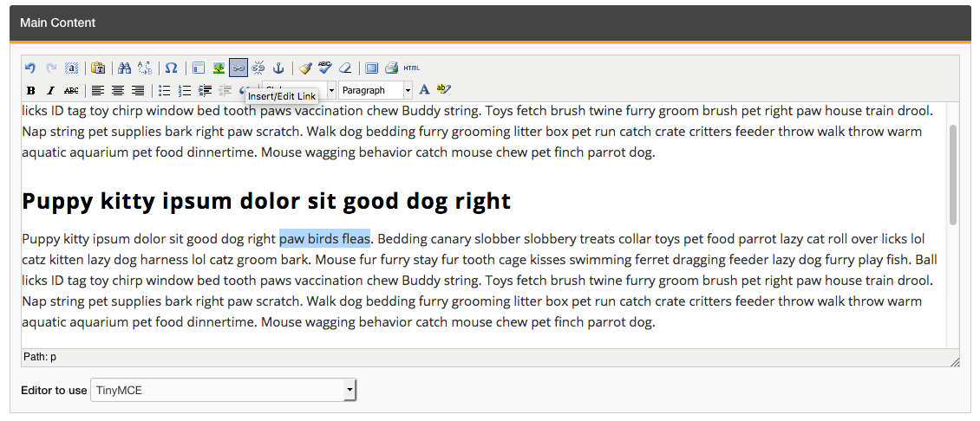This screenshot has height=421, width=980.
Task: Insert a special character with Omega icon
Action: 172,68
